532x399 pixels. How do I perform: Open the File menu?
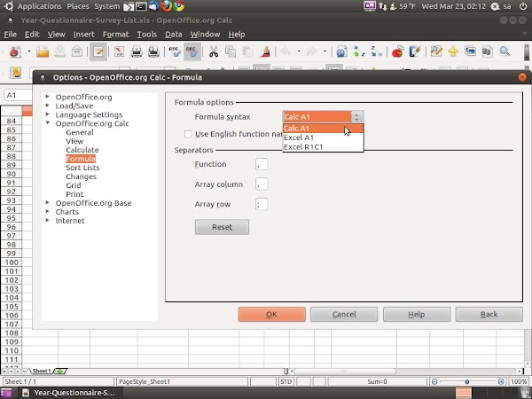[x=10, y=35]
